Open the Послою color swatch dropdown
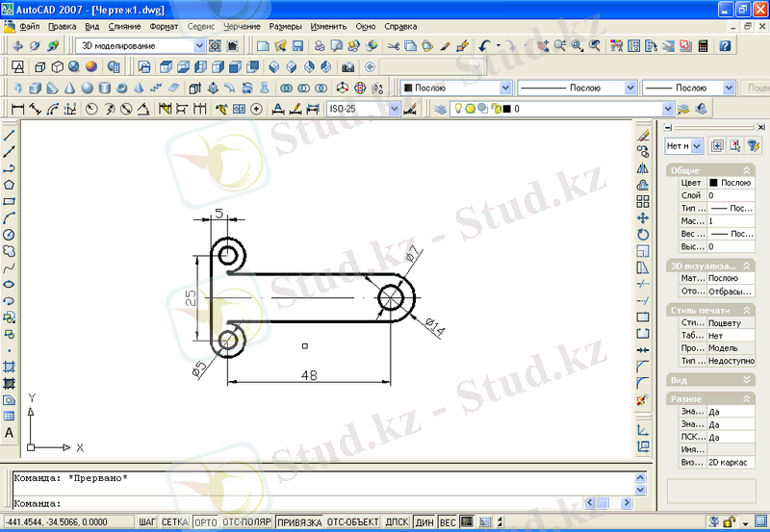Image resolution: width=770 pixels, height=532 pixels. click(x=506, y=88)
